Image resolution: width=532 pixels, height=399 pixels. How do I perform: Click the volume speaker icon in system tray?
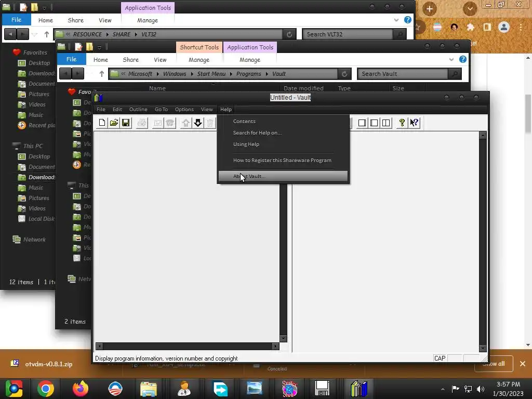[481, 389]
